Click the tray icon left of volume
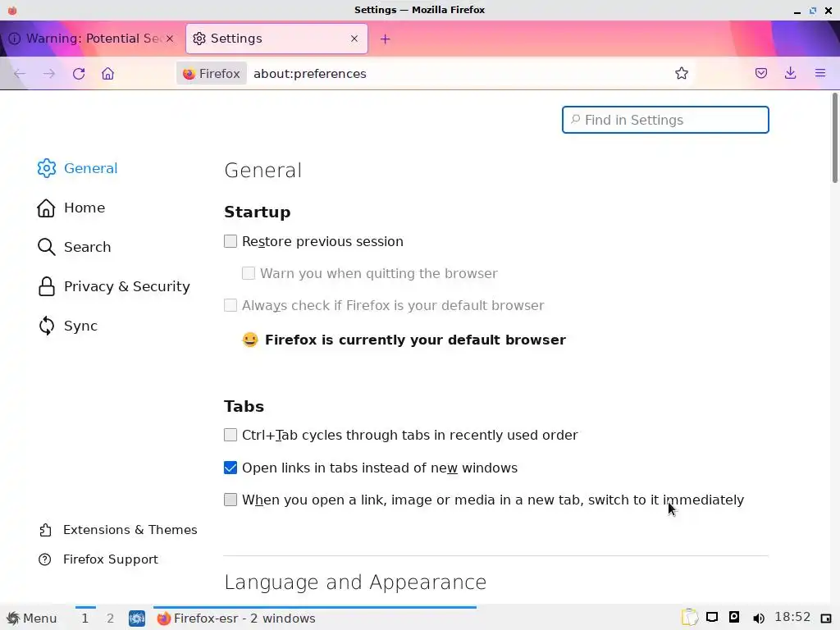Image resolution: width=840 pixels, height=630 pixels. point(734,617)
